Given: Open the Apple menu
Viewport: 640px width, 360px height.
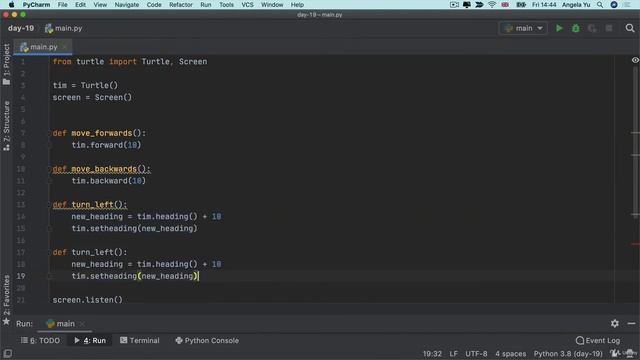Looking at the screenshot, I should 11,5.
